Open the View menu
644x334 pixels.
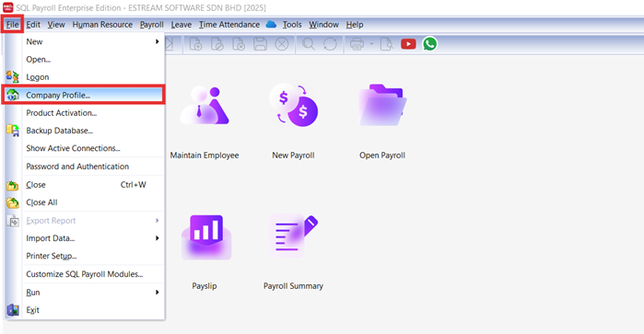(56, 25)
